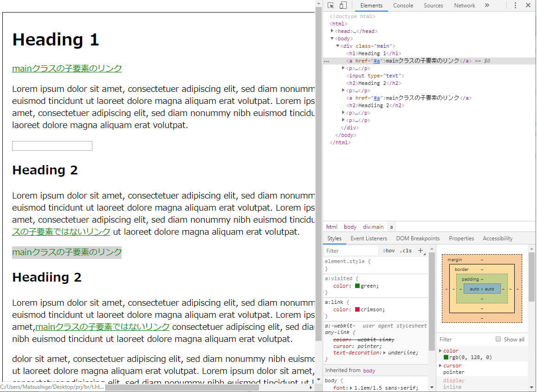This screenshot has height=392, width=537.
Task: Open the ellipsis actions on selected node
Action: 326,61
